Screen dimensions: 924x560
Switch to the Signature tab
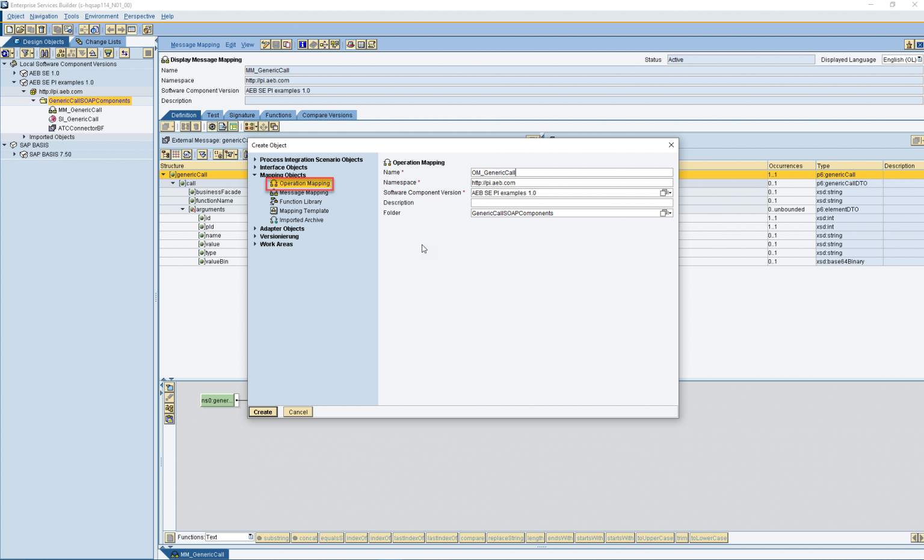pos(242,115)
